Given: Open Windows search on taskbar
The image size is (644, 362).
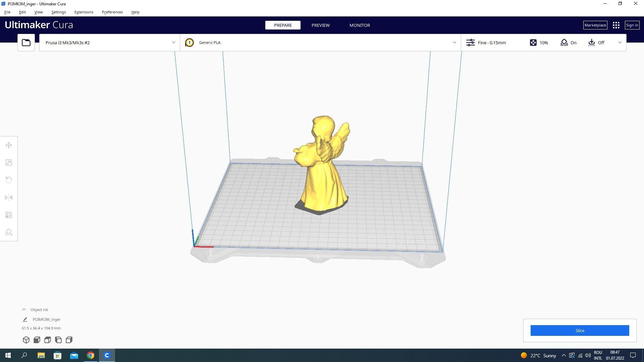Looking at the screenshot, I should pos(24,355).
